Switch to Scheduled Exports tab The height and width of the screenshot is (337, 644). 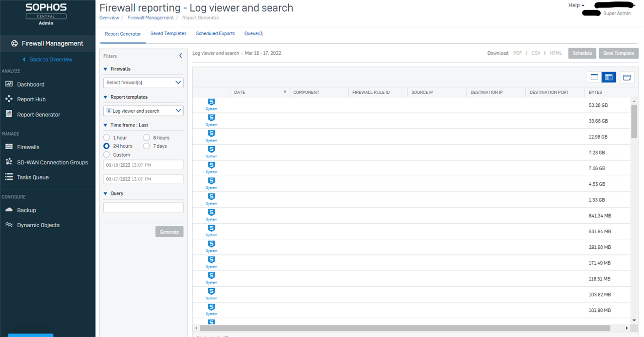tap(215, 34)
